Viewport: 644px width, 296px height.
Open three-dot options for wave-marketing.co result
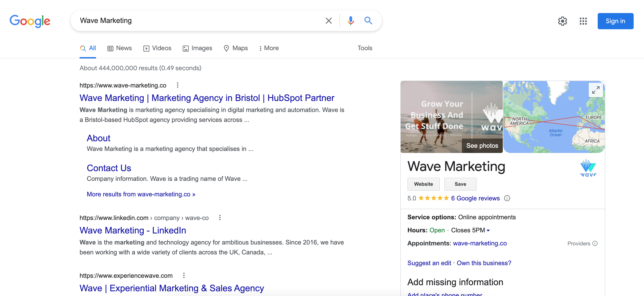coord(177,85)
